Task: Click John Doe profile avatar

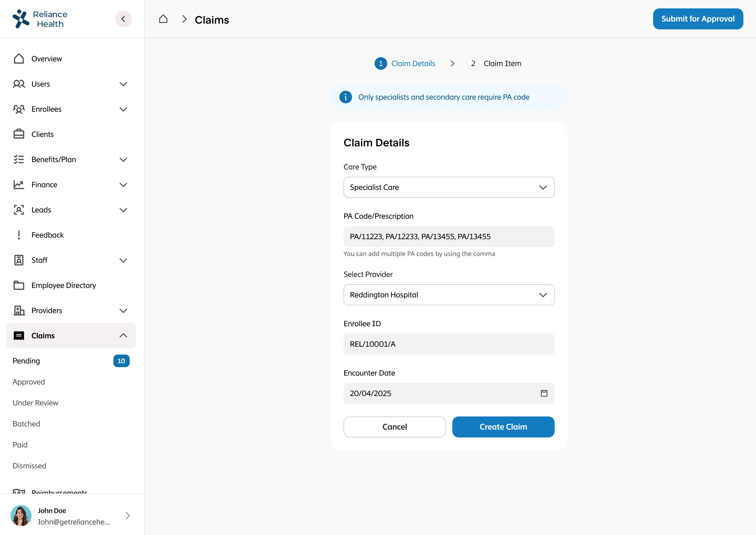Action: (x=21, y=516)
